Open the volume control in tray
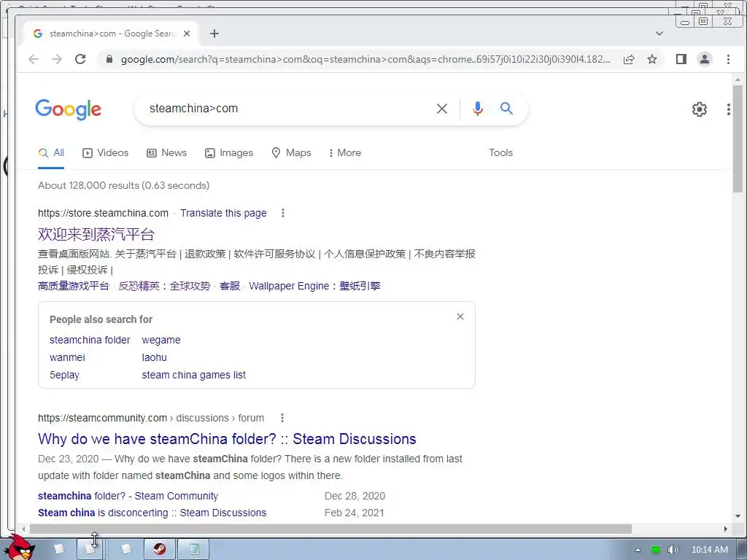The height and width of the screenshot is (560, 747). pyautogui.click(x=673, y=550)
